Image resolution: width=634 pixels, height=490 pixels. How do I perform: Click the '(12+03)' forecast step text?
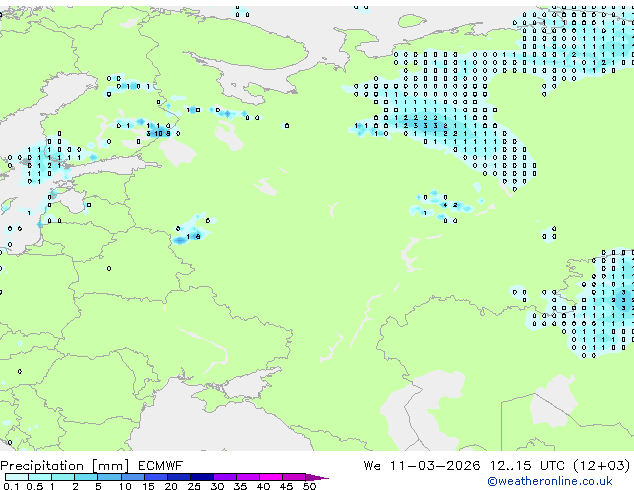(x=602, y=466)
